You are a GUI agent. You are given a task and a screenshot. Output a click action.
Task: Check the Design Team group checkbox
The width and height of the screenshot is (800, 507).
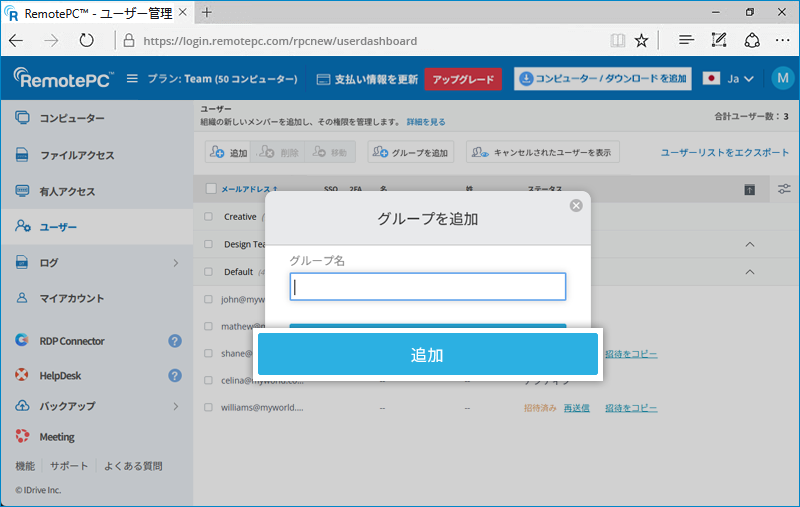click(x=208, y=244)
